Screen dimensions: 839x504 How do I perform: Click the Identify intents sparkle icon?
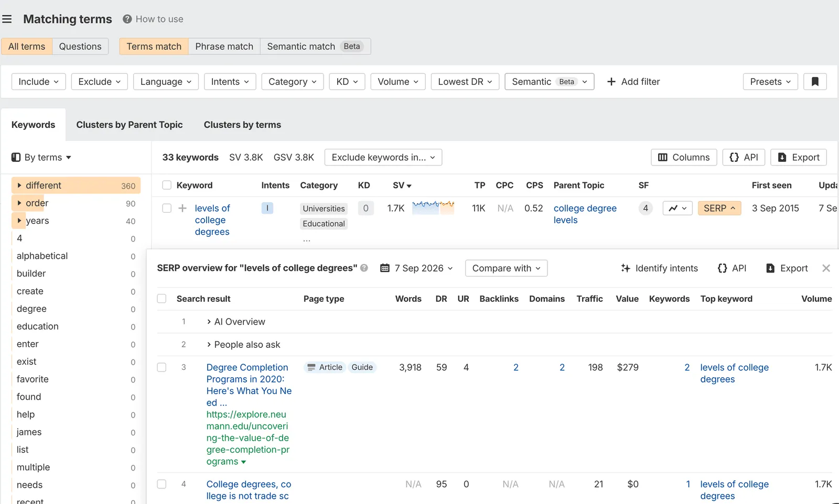tap(626, 268)
